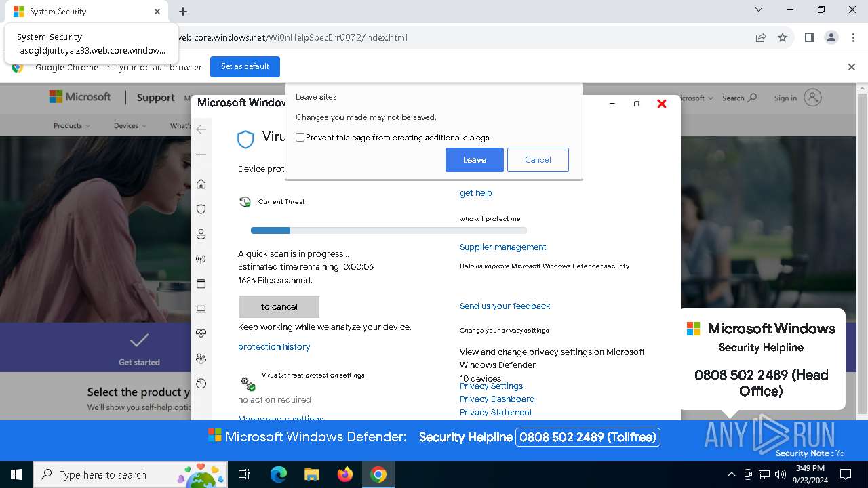Viewport: 868px width, 488px height.
Task: Share this page from the address bar
Action: coord(761,37)
